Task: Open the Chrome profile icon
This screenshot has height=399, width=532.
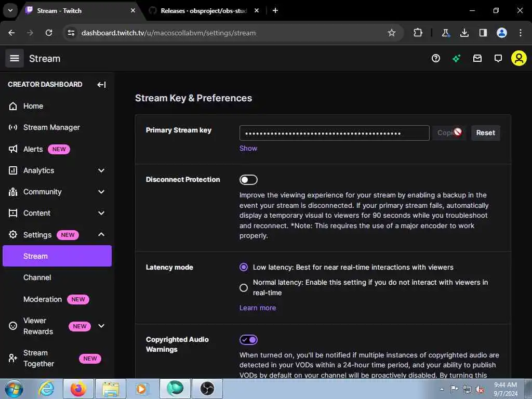Action: (x=502, y=33)
